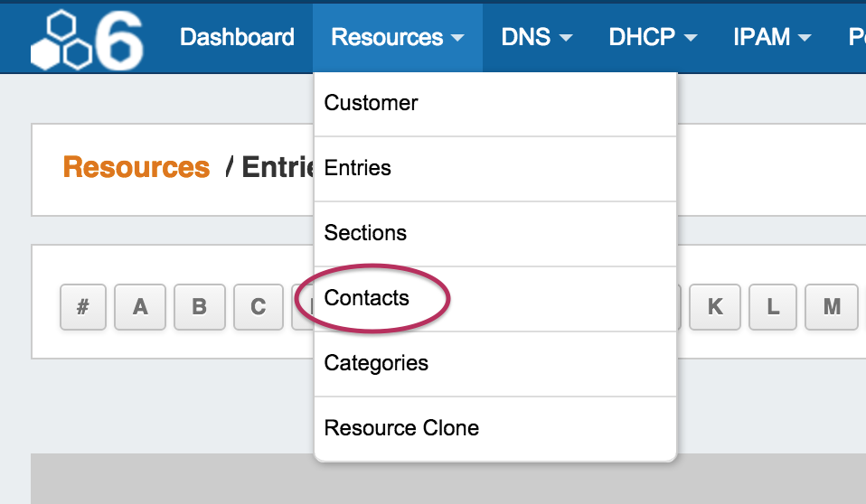Choose Resource Clone option
The height and width of the screenshot is (504, 866).
point(401,428)
